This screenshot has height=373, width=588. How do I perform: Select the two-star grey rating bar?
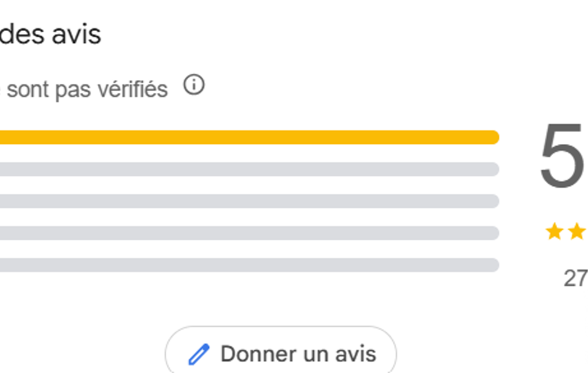coord(250,233)
